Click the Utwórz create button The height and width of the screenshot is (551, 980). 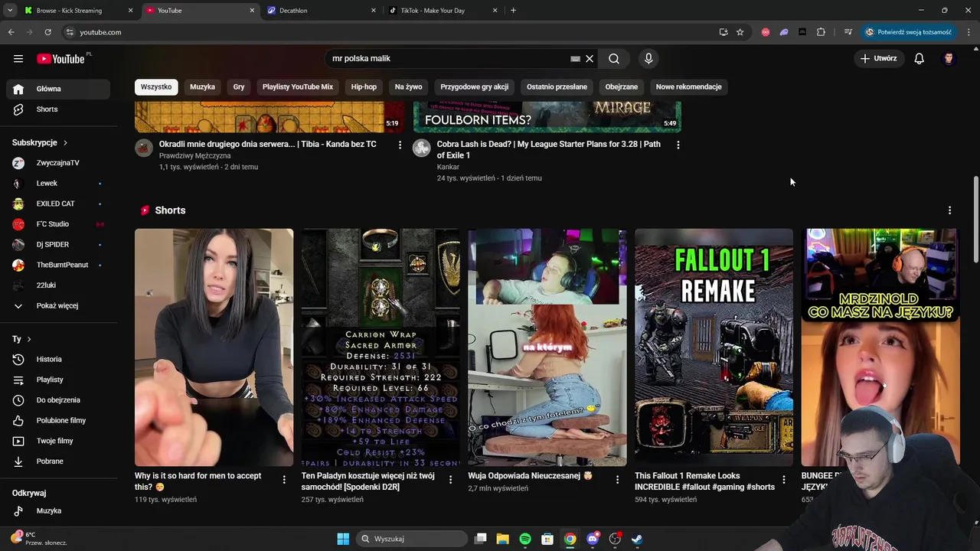pos(878,58)
